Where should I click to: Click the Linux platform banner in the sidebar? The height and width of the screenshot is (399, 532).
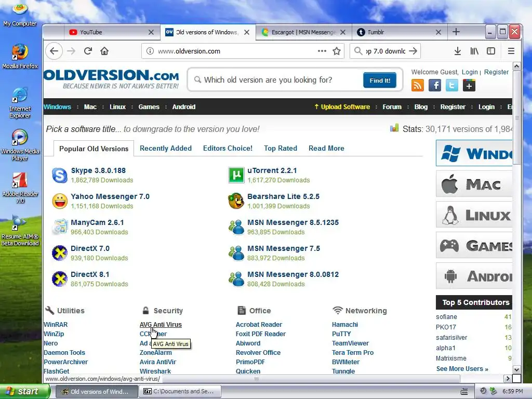[x=474, y=215]
